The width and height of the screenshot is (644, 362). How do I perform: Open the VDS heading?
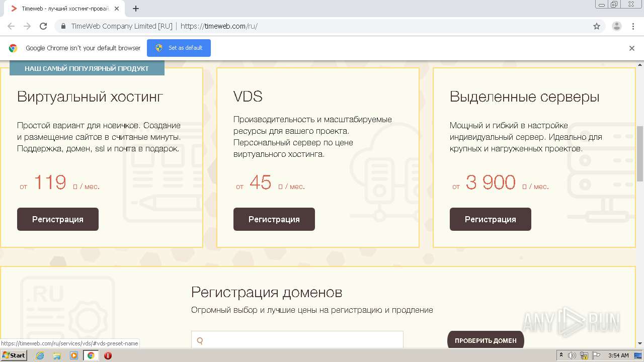(248, 97)
